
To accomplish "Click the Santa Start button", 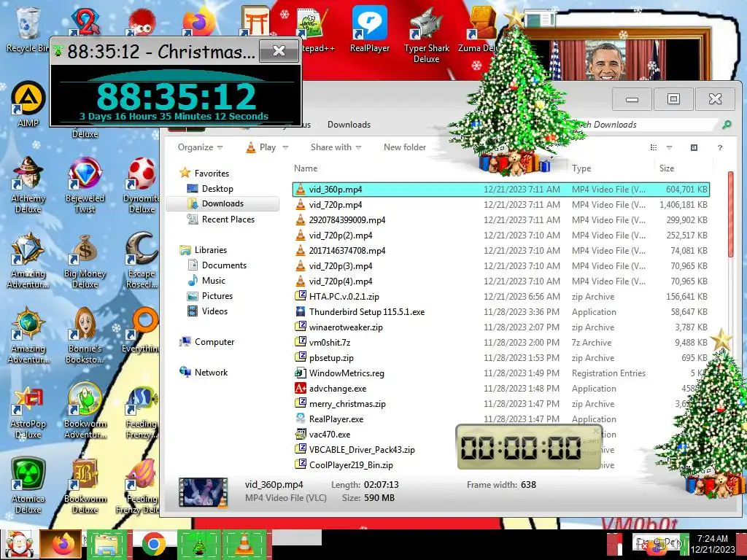I will tap(18, 544).
